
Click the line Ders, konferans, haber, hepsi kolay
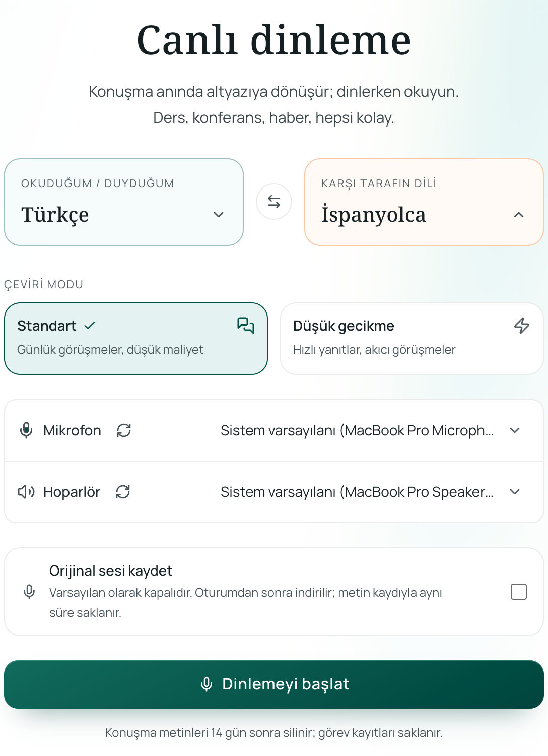tap(274, 118)
